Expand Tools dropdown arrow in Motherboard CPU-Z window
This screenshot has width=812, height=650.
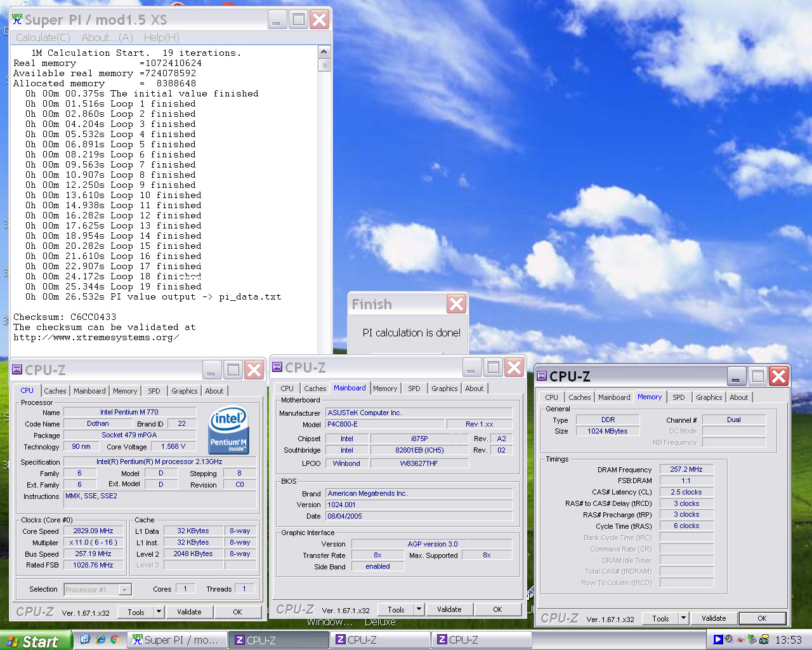[x=419, y=609]
